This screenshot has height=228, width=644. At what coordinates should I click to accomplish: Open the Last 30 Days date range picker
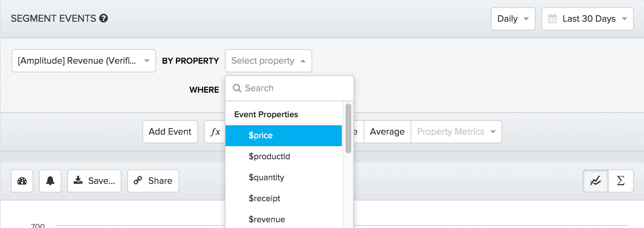click(587, 18)
